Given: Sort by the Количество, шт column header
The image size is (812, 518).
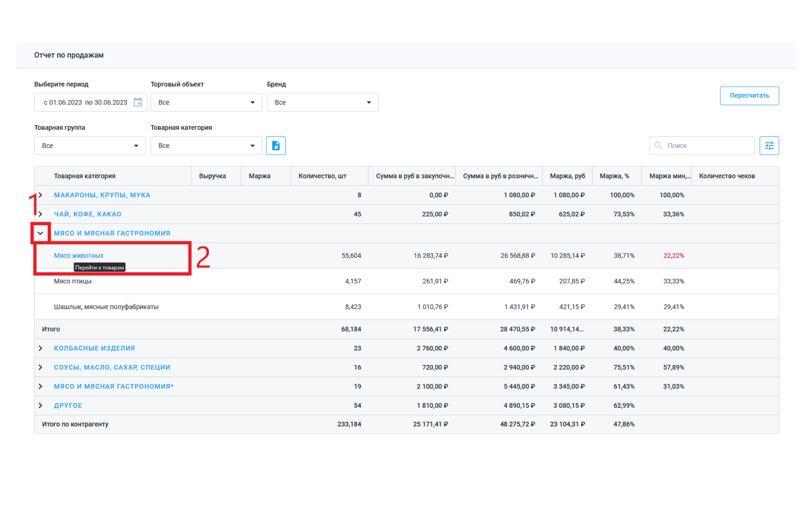Looking at the screenshot, I should pos(323,176).
